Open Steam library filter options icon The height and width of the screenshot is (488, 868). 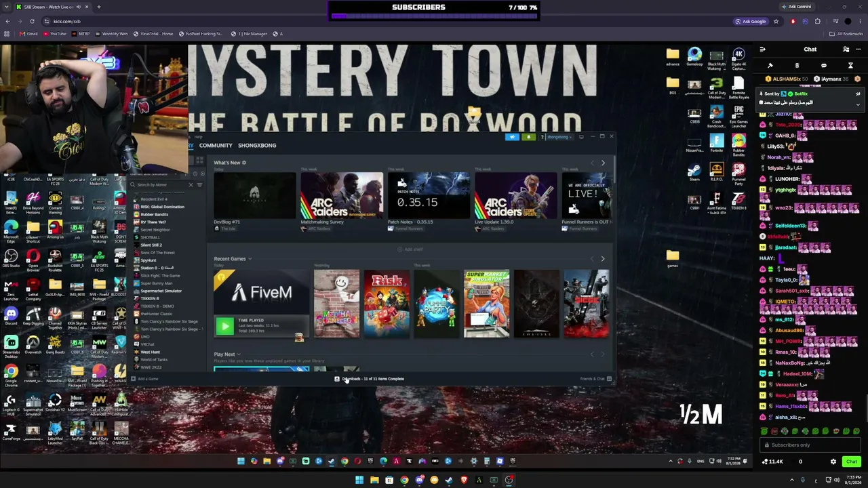click(x=199, y=185)
